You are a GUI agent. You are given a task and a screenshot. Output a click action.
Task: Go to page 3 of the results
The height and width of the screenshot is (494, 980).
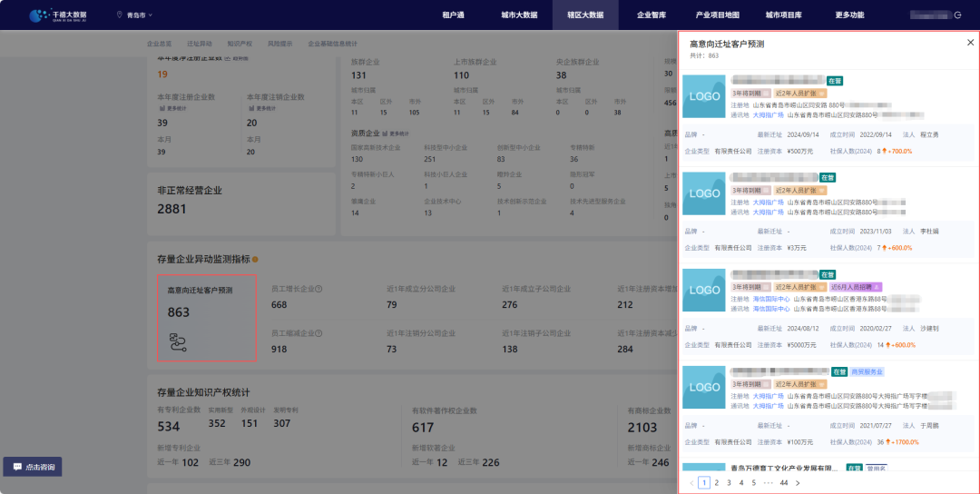729,483
